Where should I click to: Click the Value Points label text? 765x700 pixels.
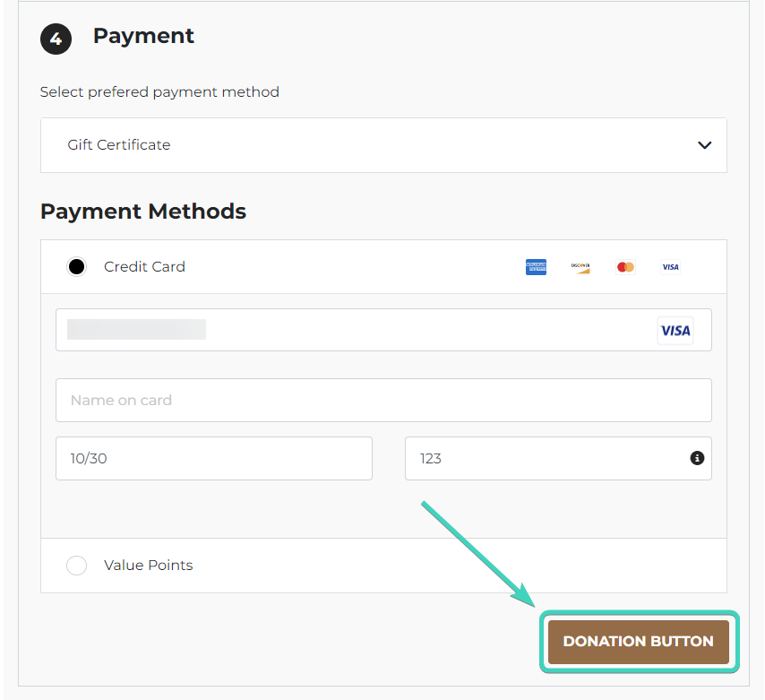pos(148,565)
